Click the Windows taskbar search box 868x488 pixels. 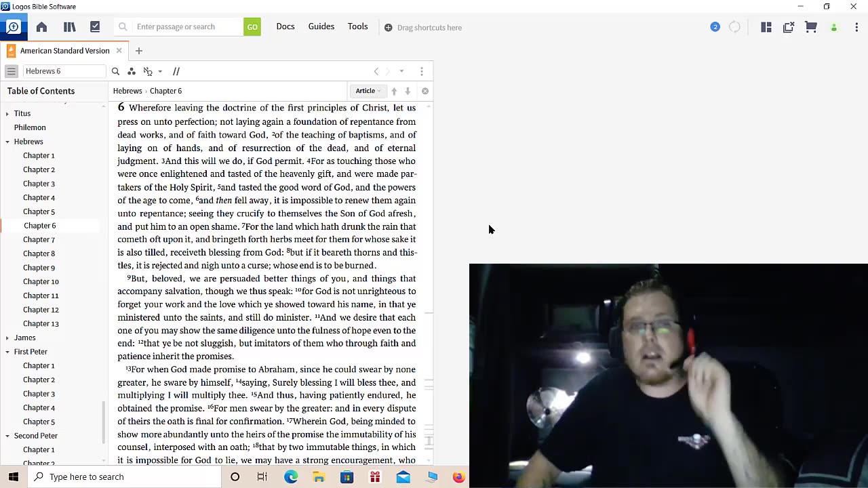(124, 476)
